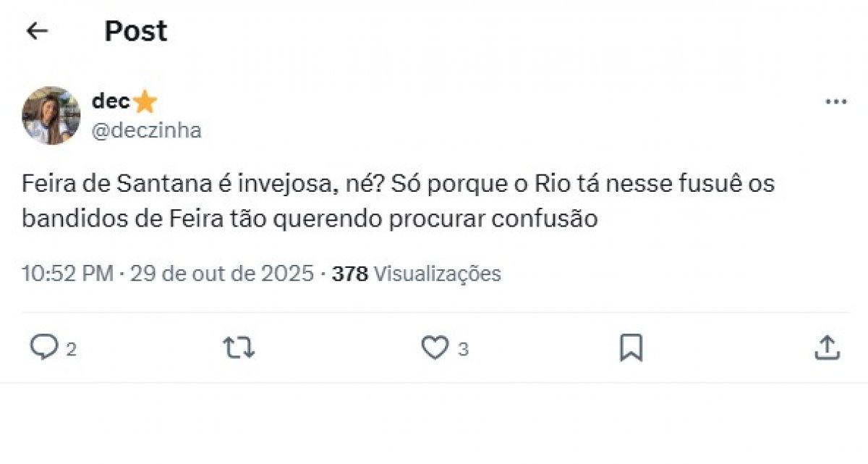Repost this post with the arrows icon

tap(239, 348)
